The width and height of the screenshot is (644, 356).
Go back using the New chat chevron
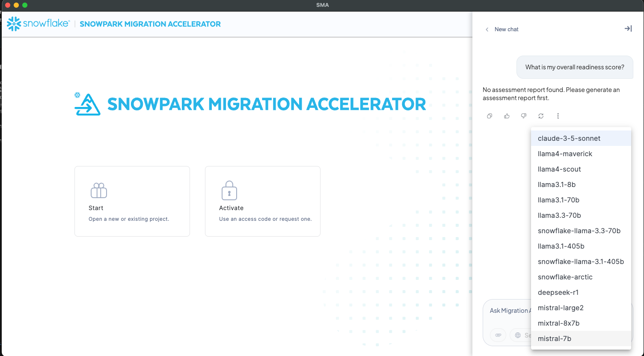(487, 30)
